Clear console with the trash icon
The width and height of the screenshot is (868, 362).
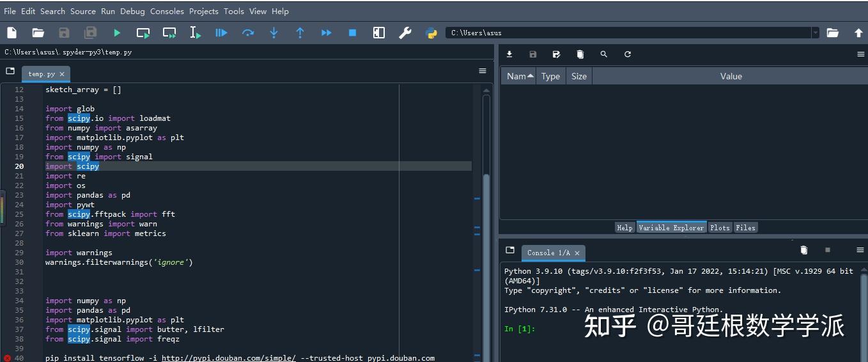[804, 250]
